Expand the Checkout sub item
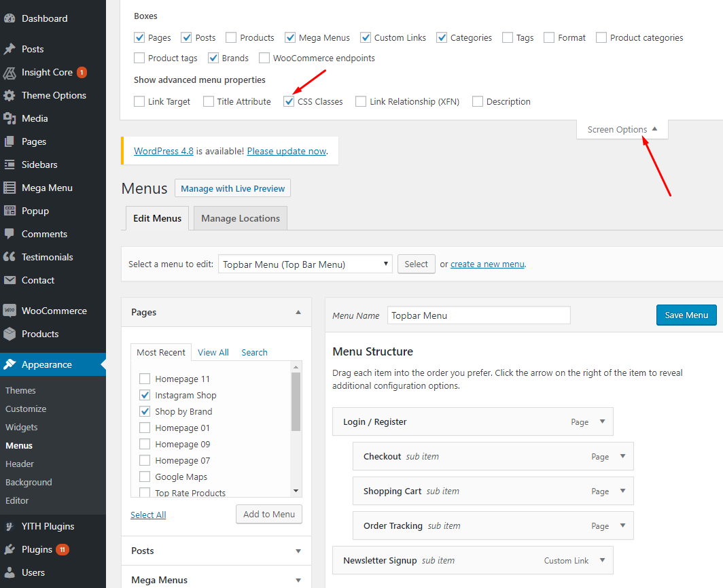This screenshot has height=588, width=723. pos(622,456)
